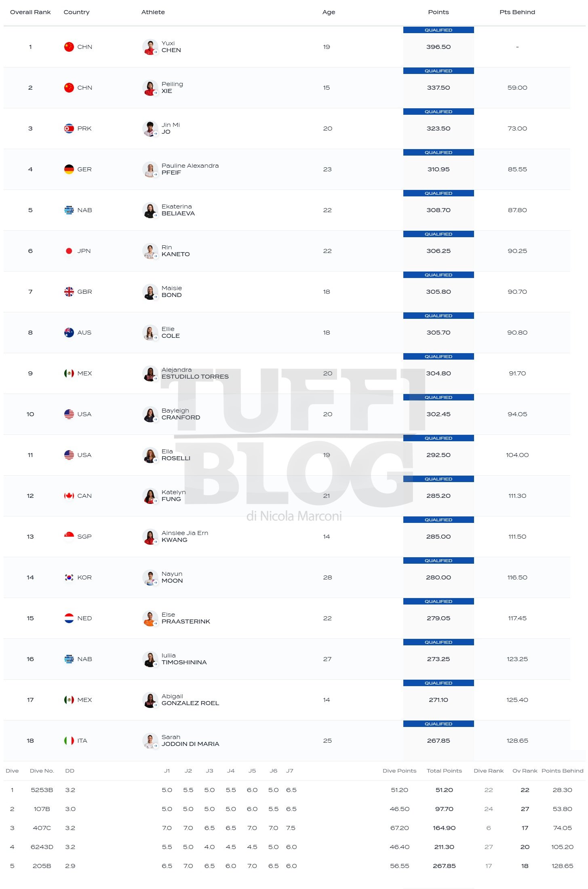
Task: Click the Japan flag icon beside JPN
Action: [69, 251]
